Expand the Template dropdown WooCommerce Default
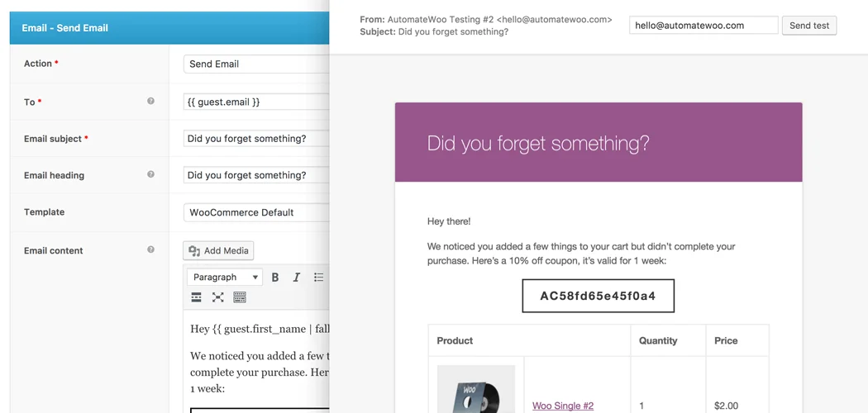 pos(256,212)
